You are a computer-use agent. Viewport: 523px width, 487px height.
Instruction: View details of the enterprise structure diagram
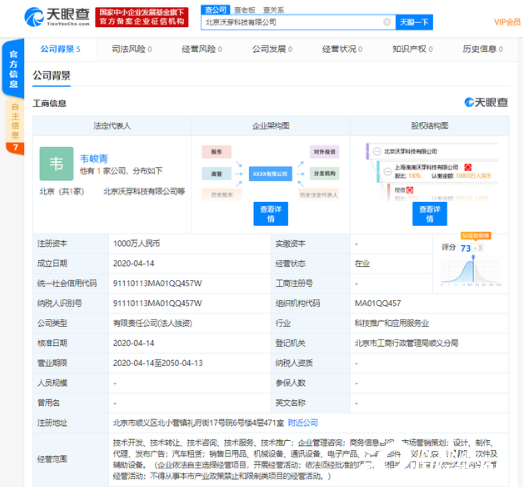(271, 214)
